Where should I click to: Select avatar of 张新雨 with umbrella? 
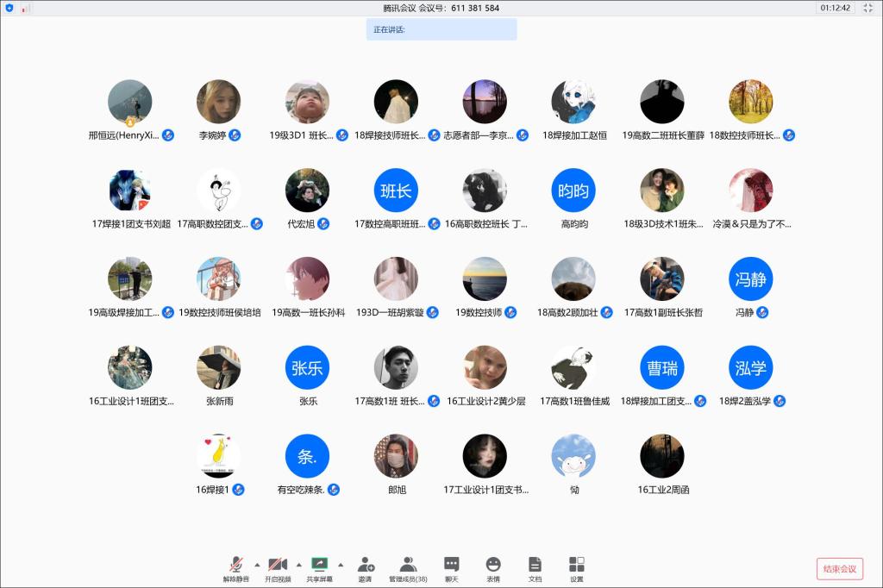pyautogui.click(x=218, y=368)
